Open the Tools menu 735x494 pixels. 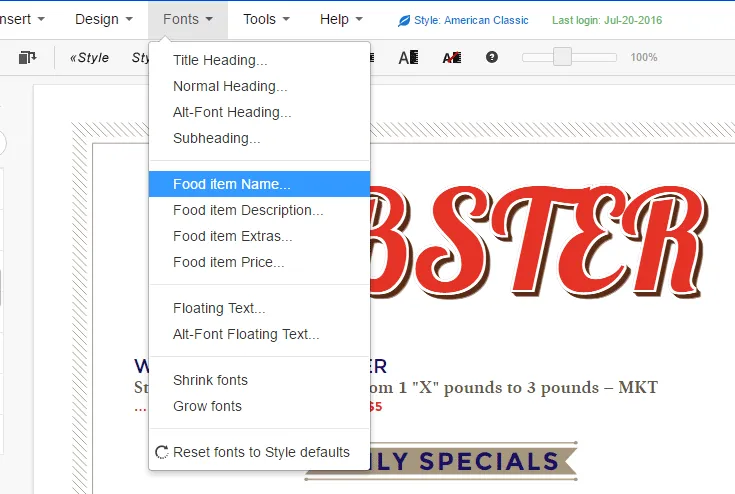pos(266,20)
